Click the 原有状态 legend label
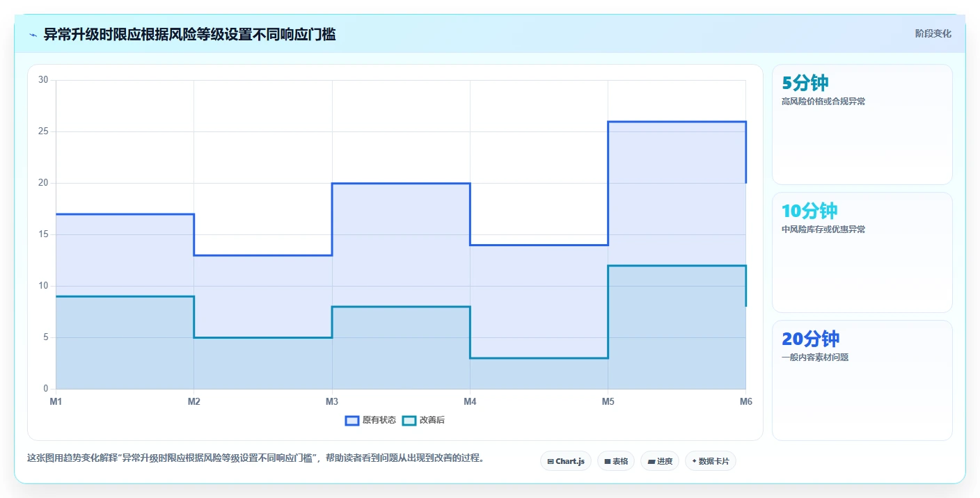The width and height of the screenshot is (980, 498). [379, 420]
